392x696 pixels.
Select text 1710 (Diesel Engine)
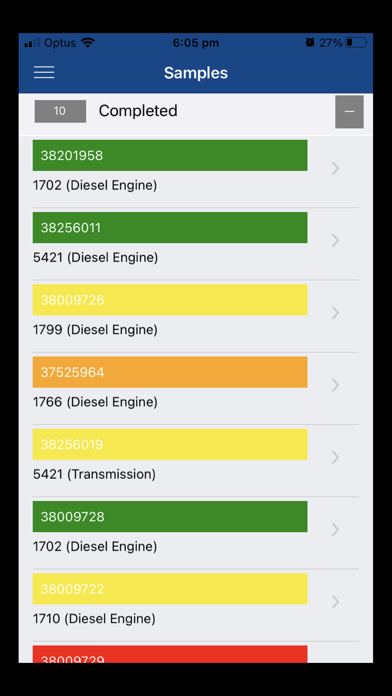click(94, 619)
